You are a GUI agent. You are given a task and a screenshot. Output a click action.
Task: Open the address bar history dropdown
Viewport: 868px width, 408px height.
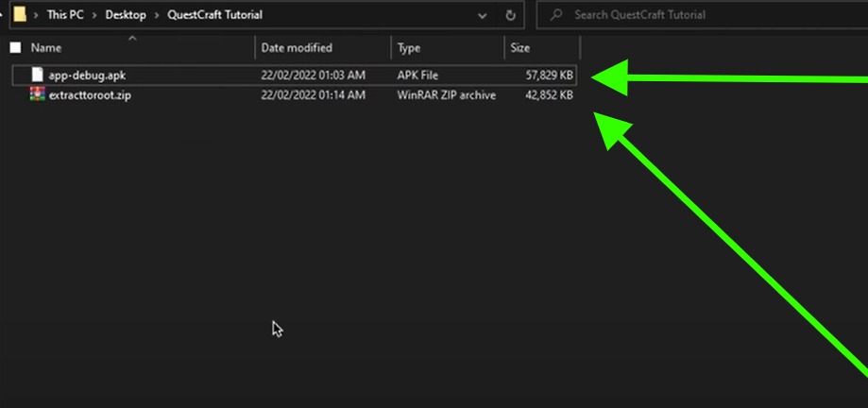click(482, 15)
